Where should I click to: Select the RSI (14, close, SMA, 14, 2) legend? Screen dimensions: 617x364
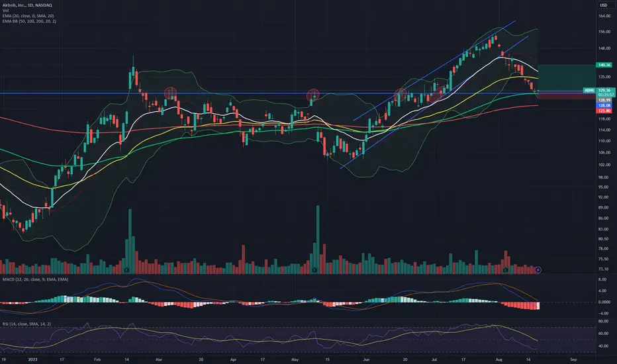[26, 324]
